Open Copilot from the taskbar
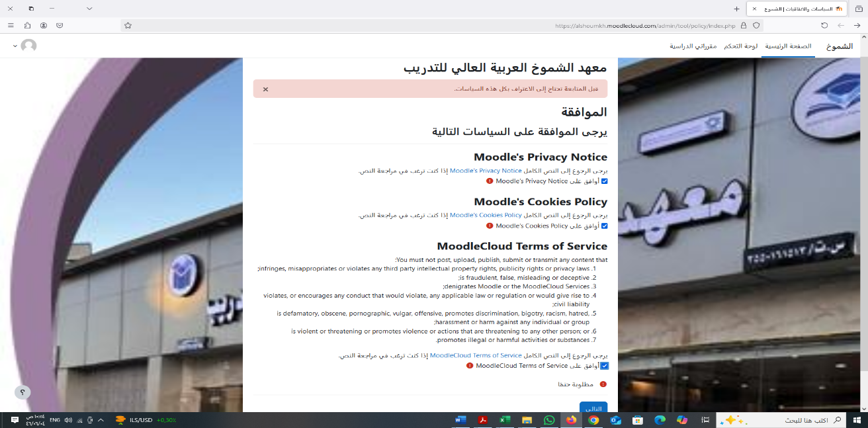This screenshot has width=868, height=428. pyautogui.click(x=682, y=420)
